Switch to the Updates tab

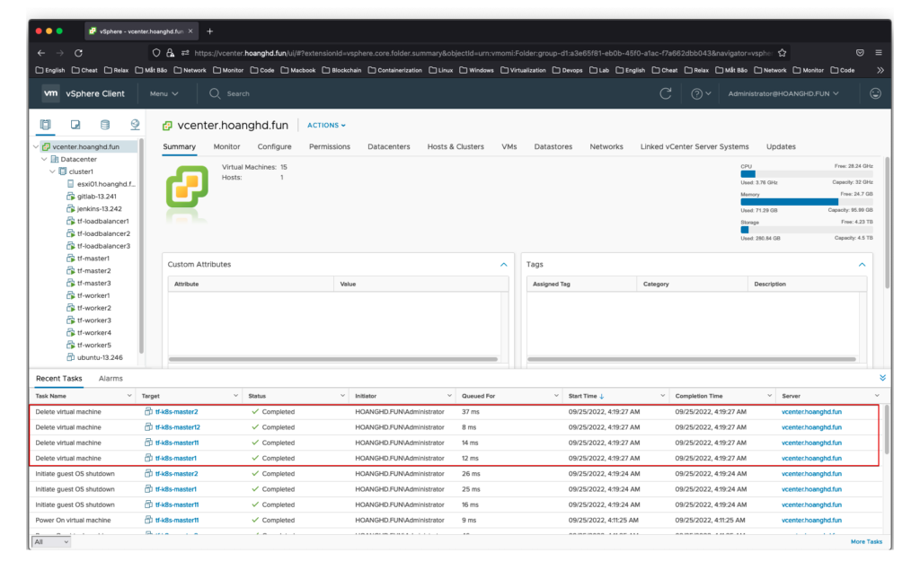click(781, 146)
